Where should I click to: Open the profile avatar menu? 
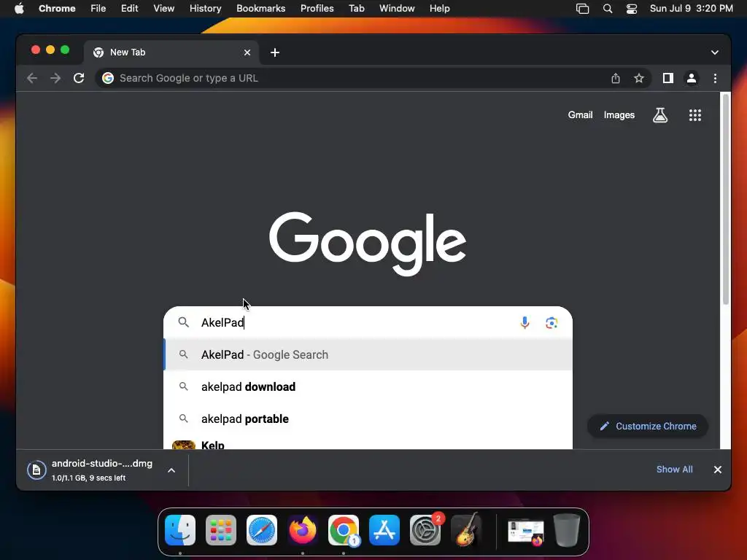[692, 78]
